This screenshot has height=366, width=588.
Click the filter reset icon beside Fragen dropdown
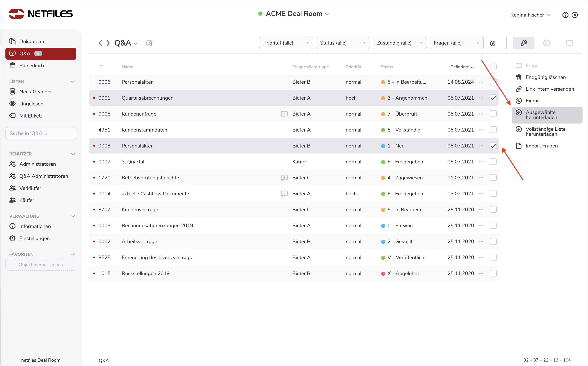click(x=493, y=43)
